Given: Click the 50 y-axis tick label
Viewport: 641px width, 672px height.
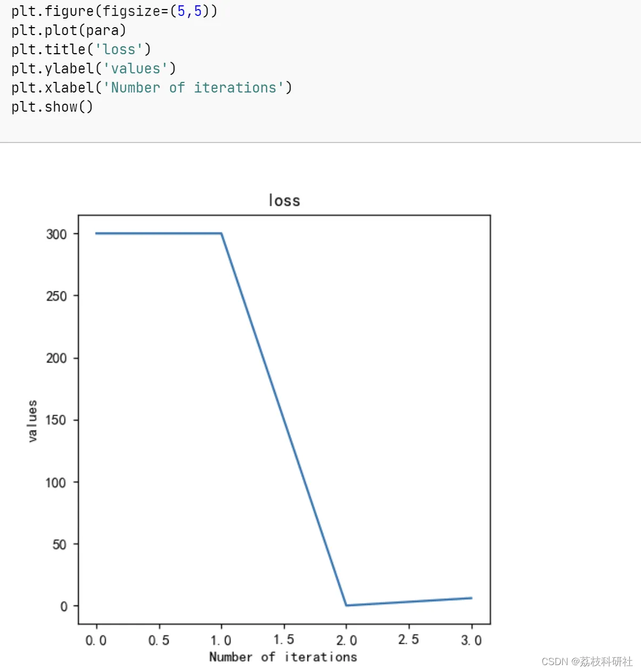Looking at the screenshot, I should [60, 544].
